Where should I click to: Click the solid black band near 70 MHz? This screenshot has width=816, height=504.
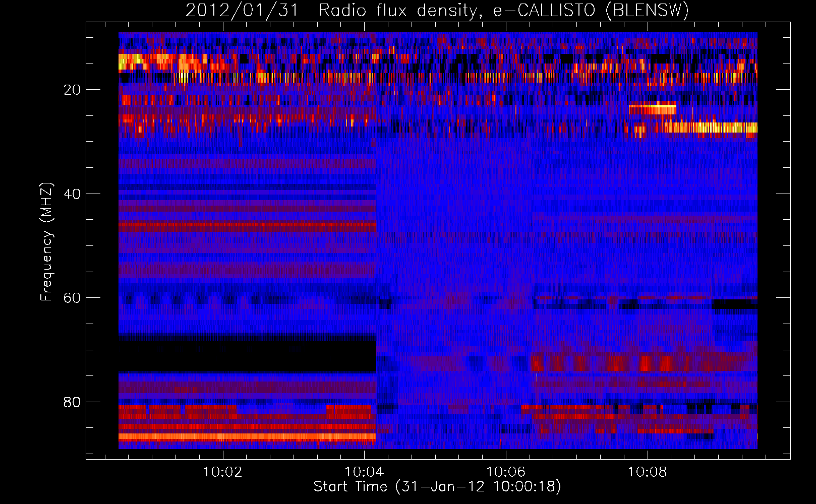[x=247, y=357]
